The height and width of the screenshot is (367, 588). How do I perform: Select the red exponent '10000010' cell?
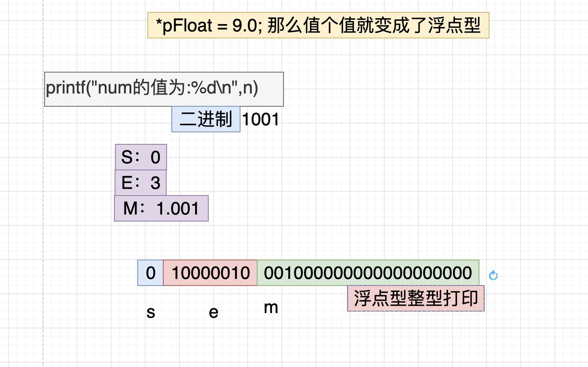coord(210,273)
